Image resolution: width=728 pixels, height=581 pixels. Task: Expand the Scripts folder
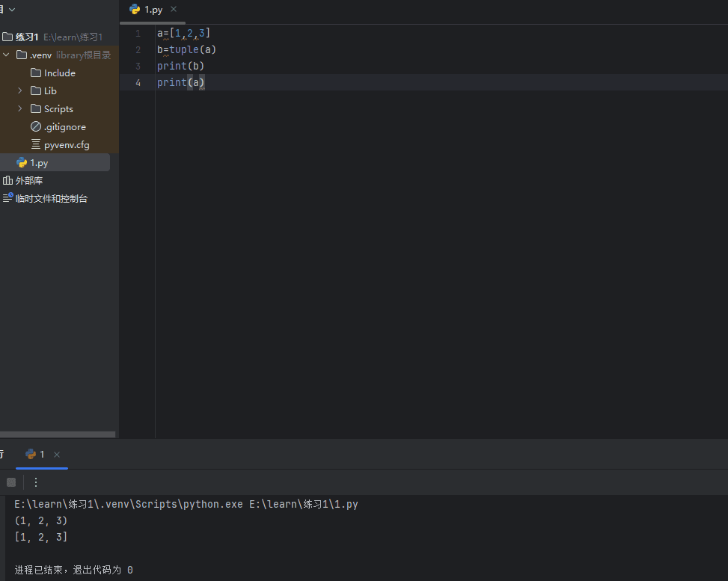pyautogui.click(x=20, y=109)
